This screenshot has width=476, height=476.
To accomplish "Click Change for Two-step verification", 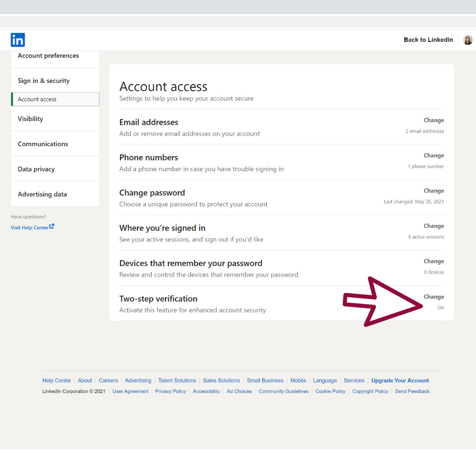I will [x=434, y=297].
